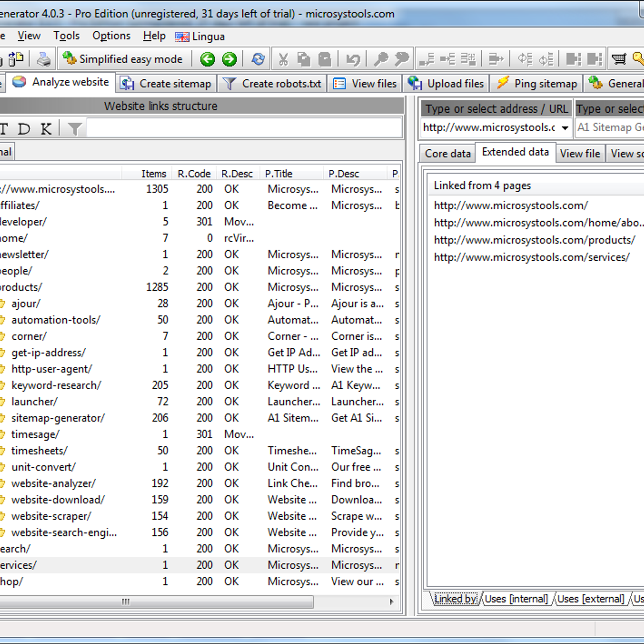Open the address URL dropdown arrow

[x=565, y=128]
